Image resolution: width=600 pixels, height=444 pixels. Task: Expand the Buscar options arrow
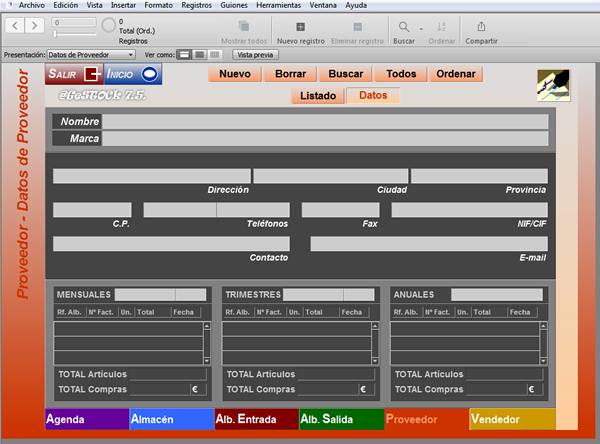click(421, 29)
